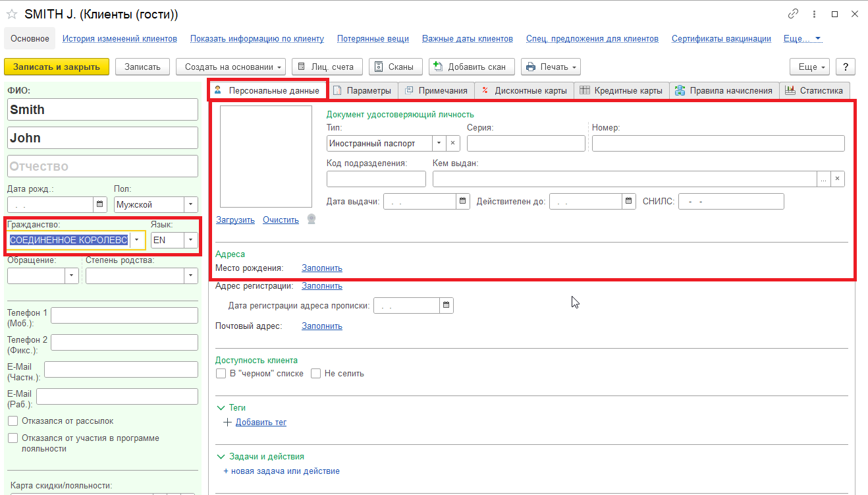
Task: Click 'Загрузить' photo link
Action: click(235, 220)
